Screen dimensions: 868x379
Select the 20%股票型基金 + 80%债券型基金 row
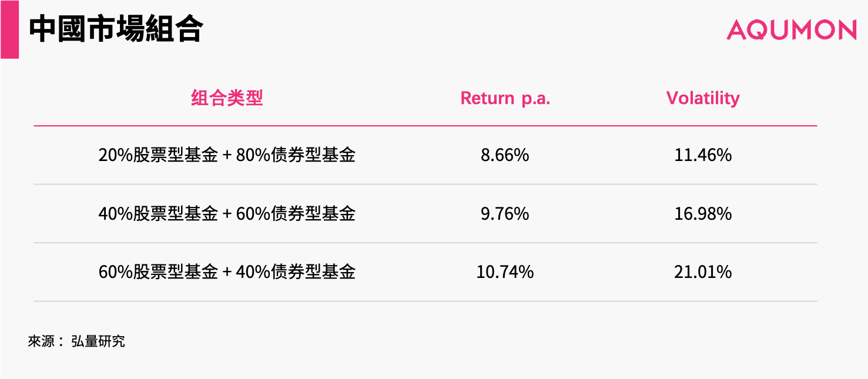425,155
